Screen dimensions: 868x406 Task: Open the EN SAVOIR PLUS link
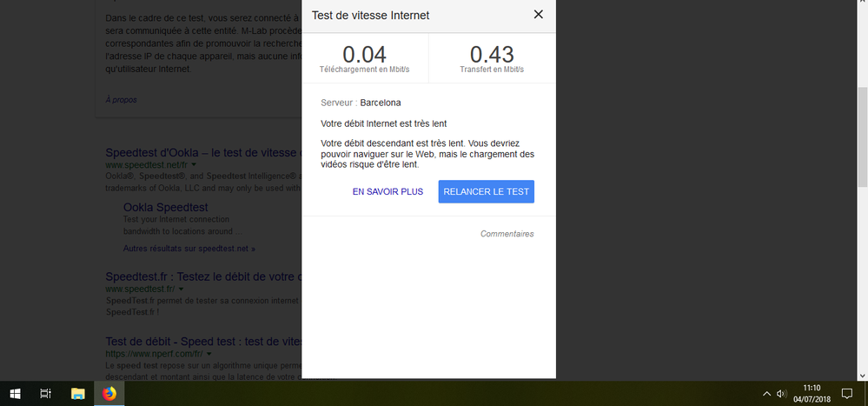pos(388,191)
